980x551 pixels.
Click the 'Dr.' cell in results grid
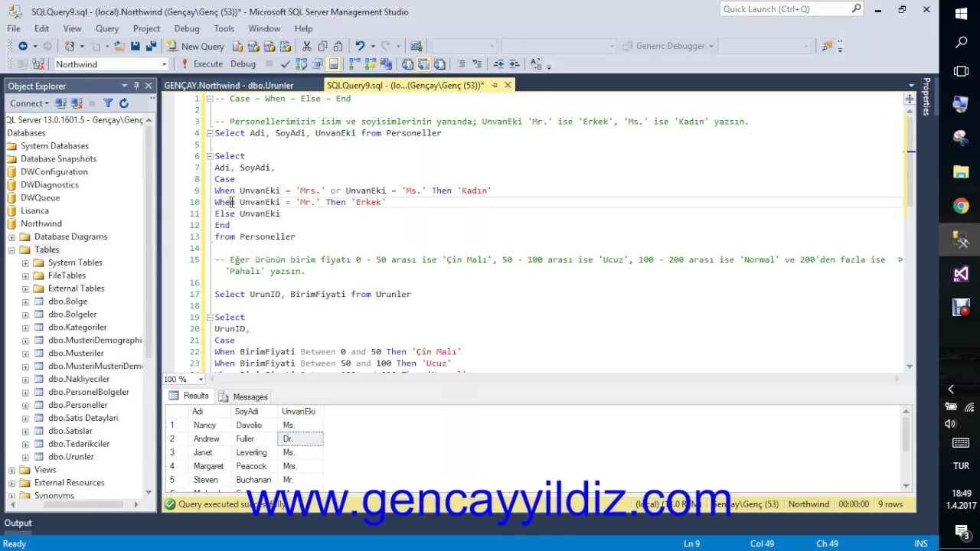pos(300,439)
